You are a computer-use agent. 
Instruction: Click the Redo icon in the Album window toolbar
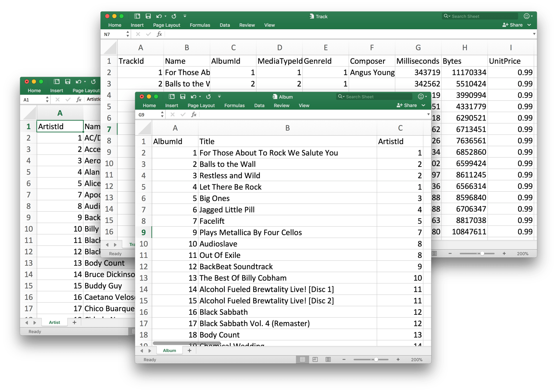coord(208,96)
